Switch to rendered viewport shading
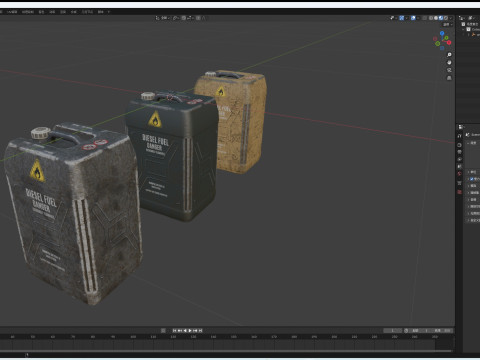Viewport: 480px width, 360px height. click(446, 18)
